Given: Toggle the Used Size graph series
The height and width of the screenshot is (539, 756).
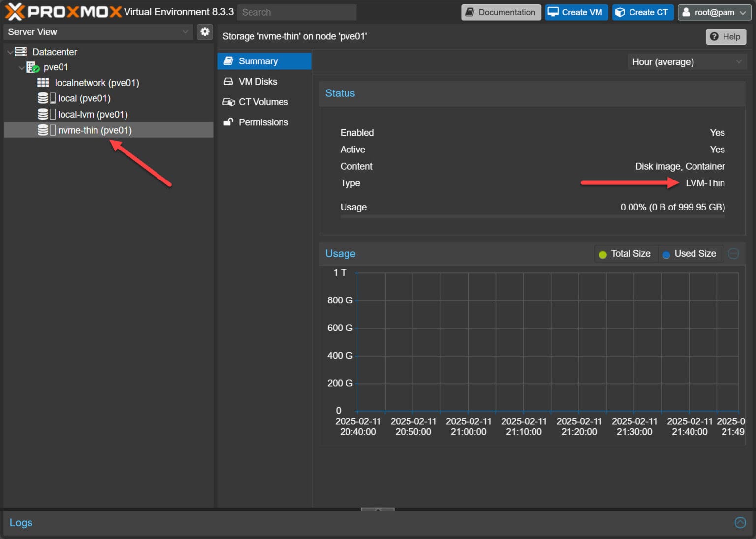Looking at the screenshot, I should (x=690, y=253).
